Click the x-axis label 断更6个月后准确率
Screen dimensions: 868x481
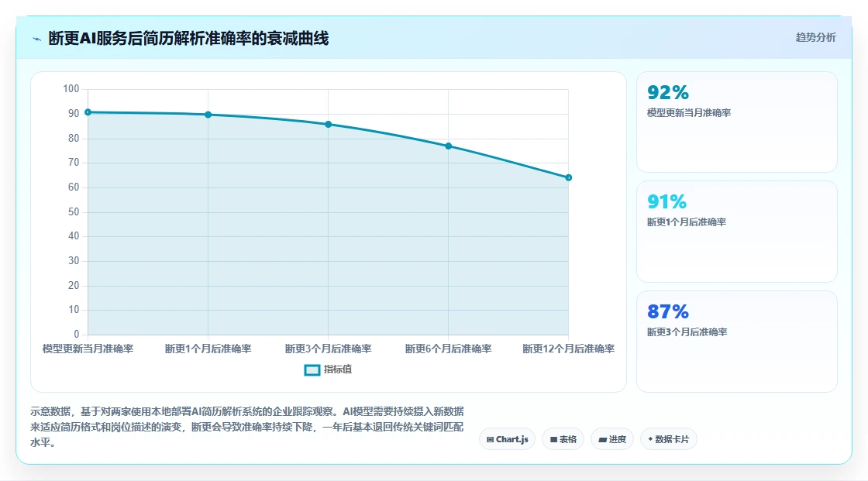coord(449,349)
